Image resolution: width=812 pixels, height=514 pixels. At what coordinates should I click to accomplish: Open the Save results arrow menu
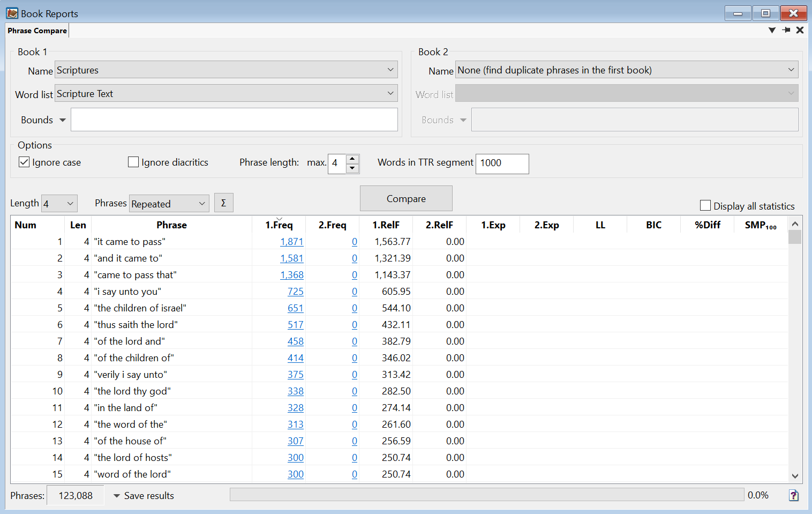click(x=117, y=496)
